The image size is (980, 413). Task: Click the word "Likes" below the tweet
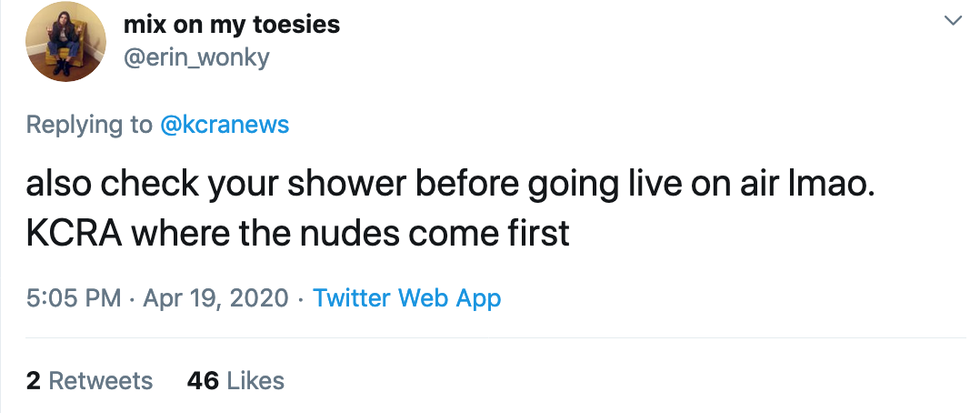(255, 381)
